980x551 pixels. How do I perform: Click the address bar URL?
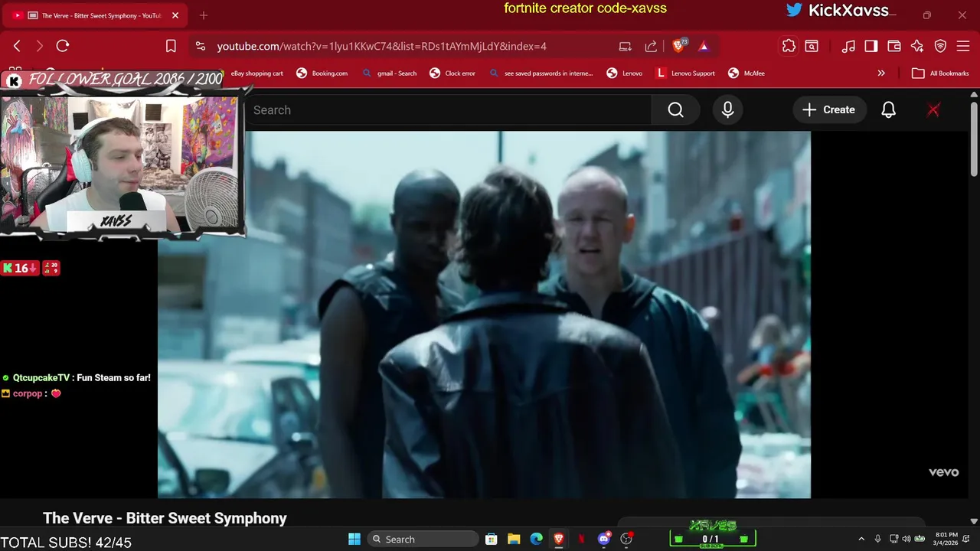381,46
